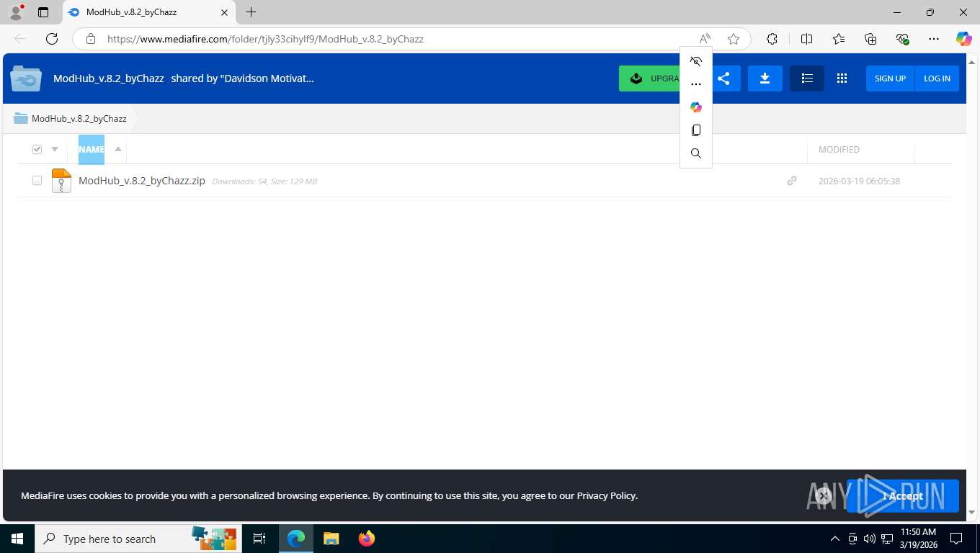Image resolution: width=980 pixels, height=553 pixels.
Task: Open the notification center icon
Action: click(x=956, y=539)
